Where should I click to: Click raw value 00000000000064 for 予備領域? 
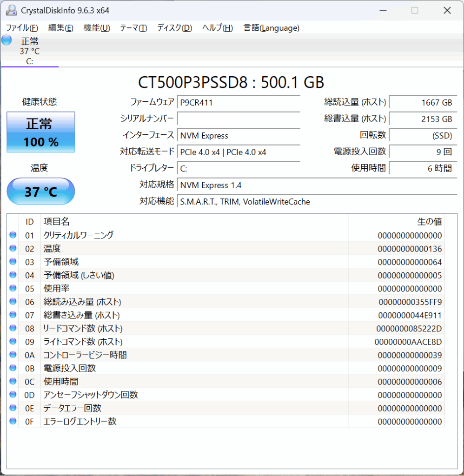tap(410, 262)
